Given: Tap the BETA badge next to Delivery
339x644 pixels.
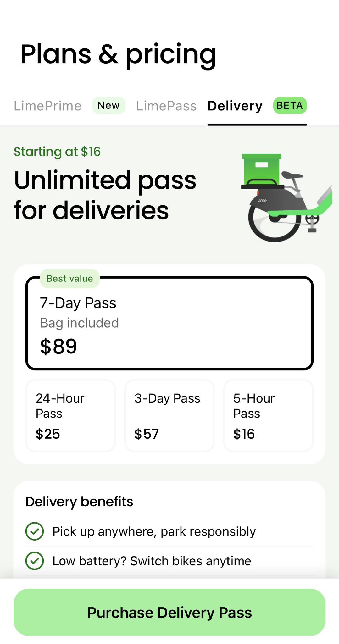Looking at the screenshot, I should click(290, 105).
